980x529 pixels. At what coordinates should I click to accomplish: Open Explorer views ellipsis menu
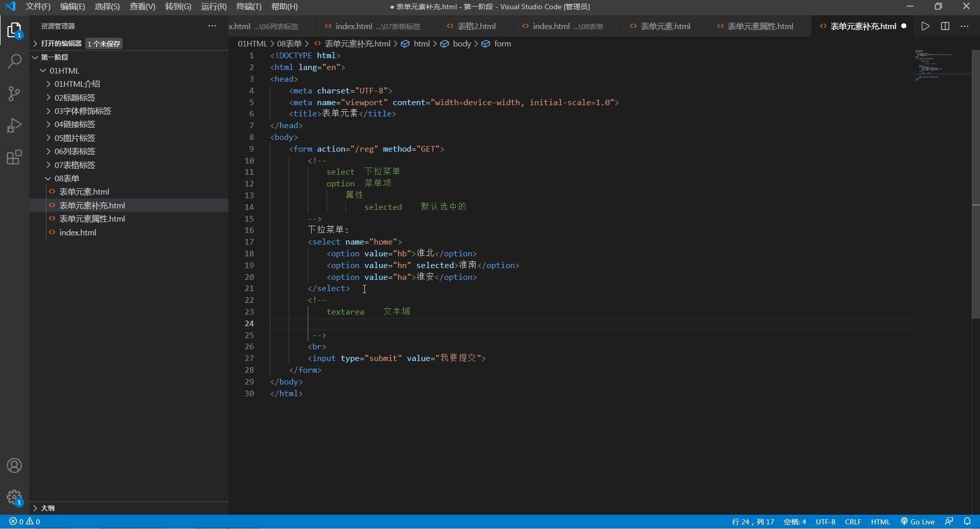[x=212, y=26]
